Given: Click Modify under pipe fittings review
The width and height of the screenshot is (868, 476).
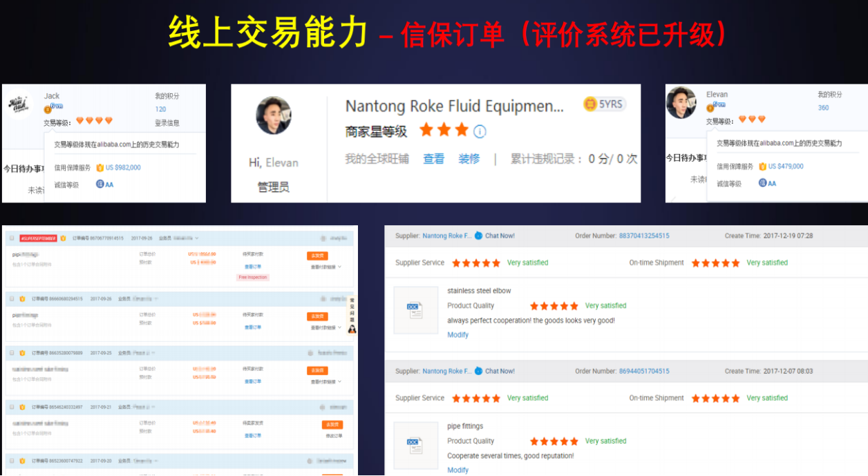Looking at the screenshot, I should [457, 470].
